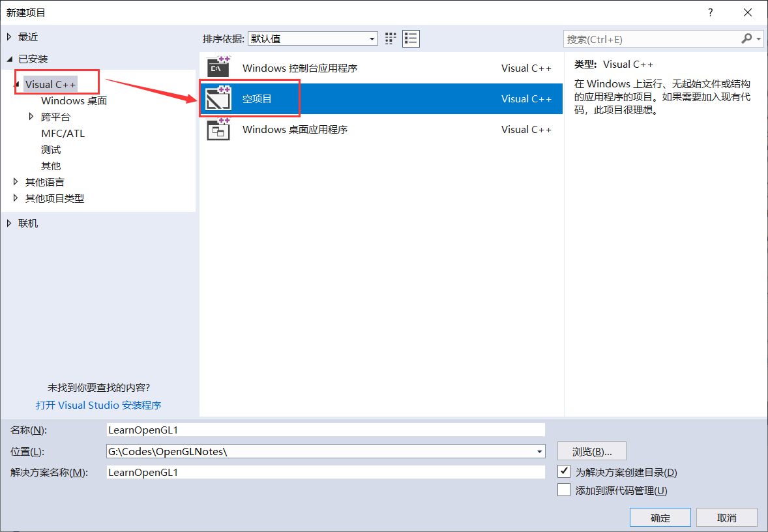Collapse the Visual C++ tree node
768x532 pixels.
[17, 84]
